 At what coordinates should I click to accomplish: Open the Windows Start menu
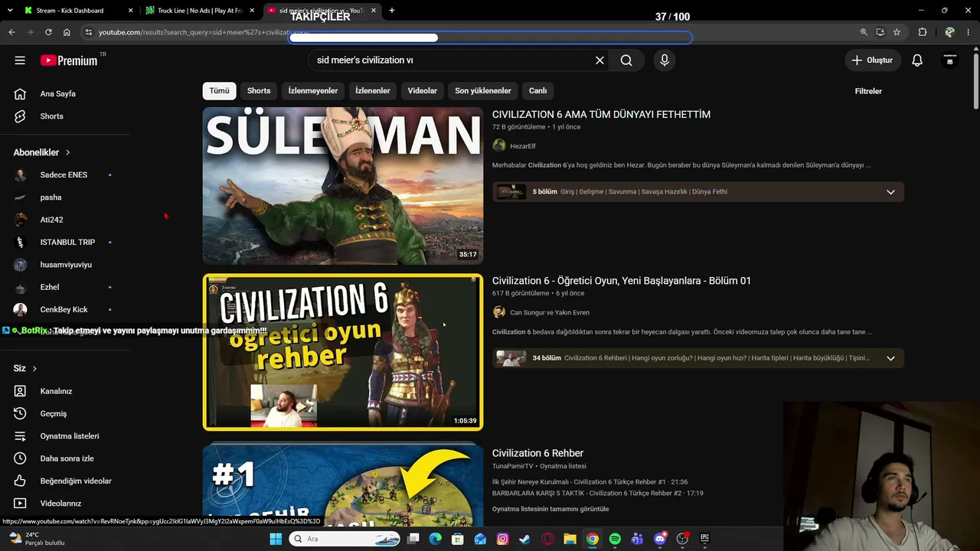tap(276, 539)
